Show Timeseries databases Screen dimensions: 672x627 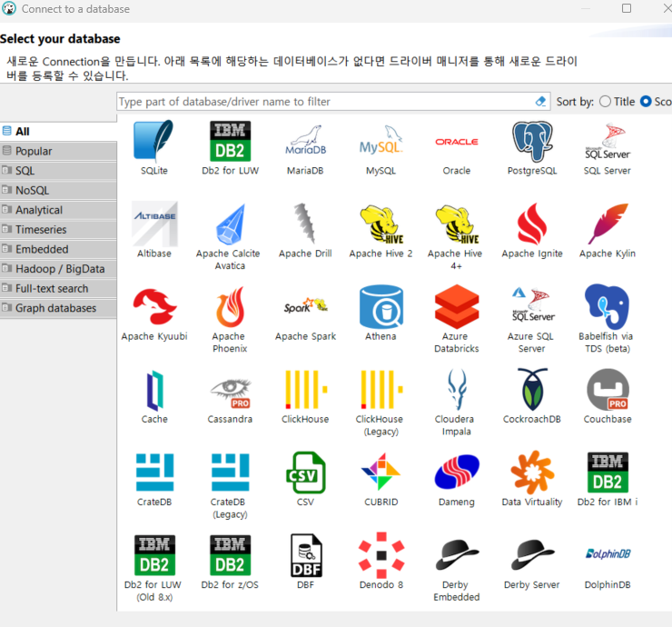pos(58,229)
